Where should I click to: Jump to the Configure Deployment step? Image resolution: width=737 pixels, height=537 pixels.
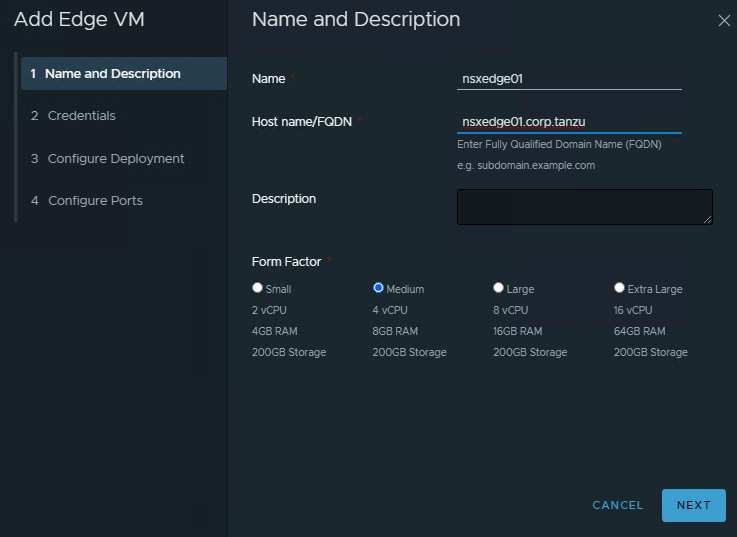(x=115, y=159)
